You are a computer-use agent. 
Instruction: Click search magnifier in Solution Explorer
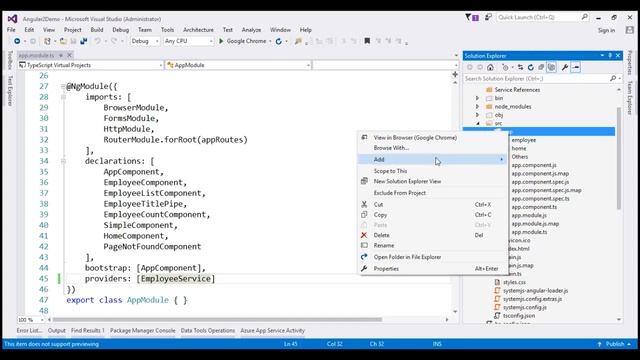point(613,78)
